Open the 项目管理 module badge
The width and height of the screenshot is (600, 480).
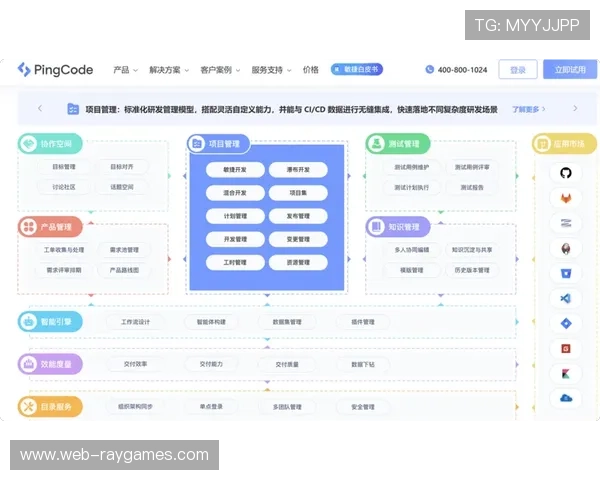click(x=218, y=144)
